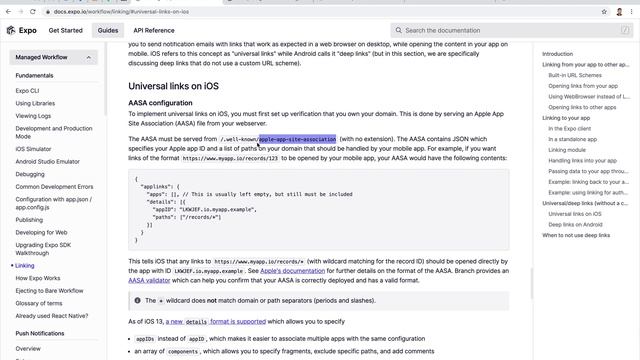The image size is (640, 360).
Task: Open iOS Simulator sidebar page
Action: [x=33, y=149]
